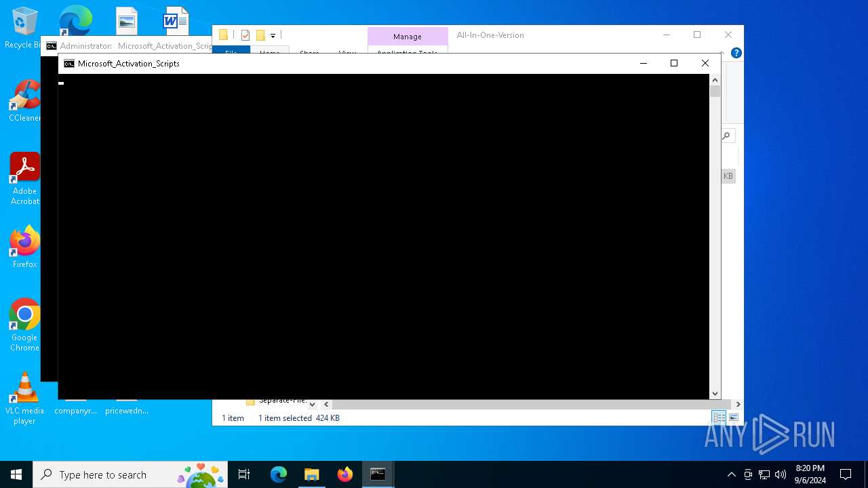Open the volume control in the system tray
The height and width of the screenshot is (488, 868).
781,474
